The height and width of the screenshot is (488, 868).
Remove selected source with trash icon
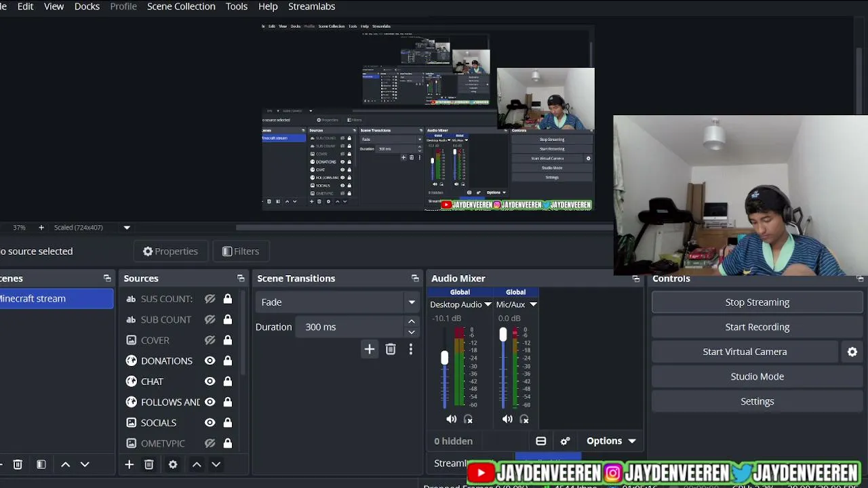(x=149, y=464)
